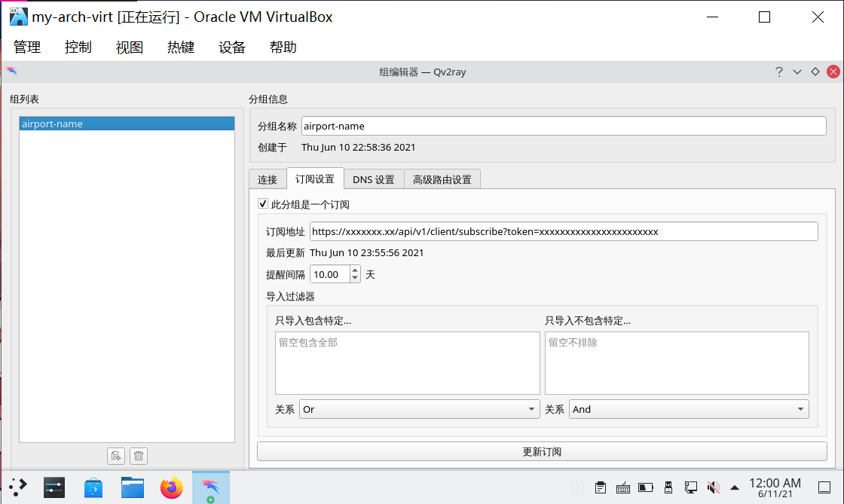Open the 设备 menu
The height and width of the screenshot is (504, 844).
[231, 47]
